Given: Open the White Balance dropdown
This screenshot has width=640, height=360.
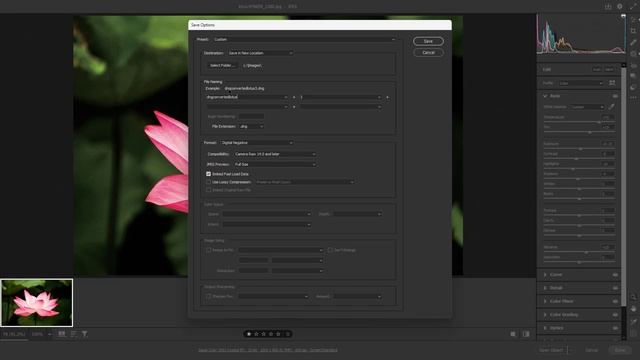Looking at the screenshot, I should (x=587, y=107).
